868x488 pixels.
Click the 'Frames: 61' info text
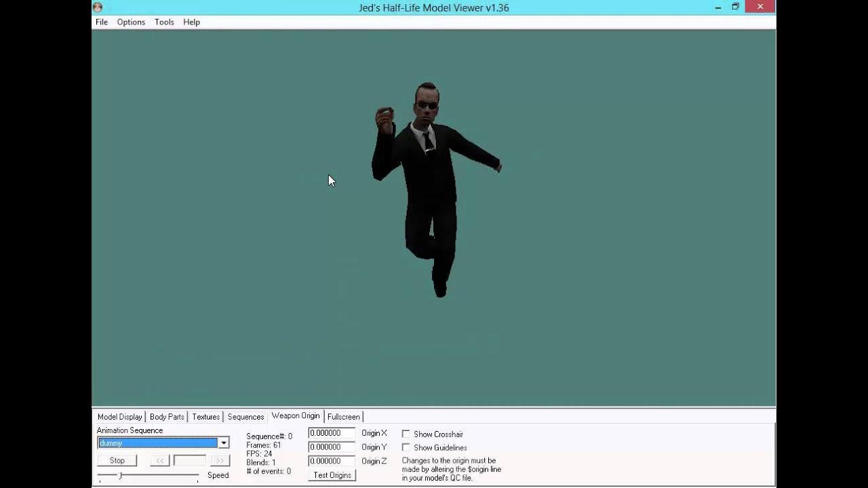click(264, 445)
